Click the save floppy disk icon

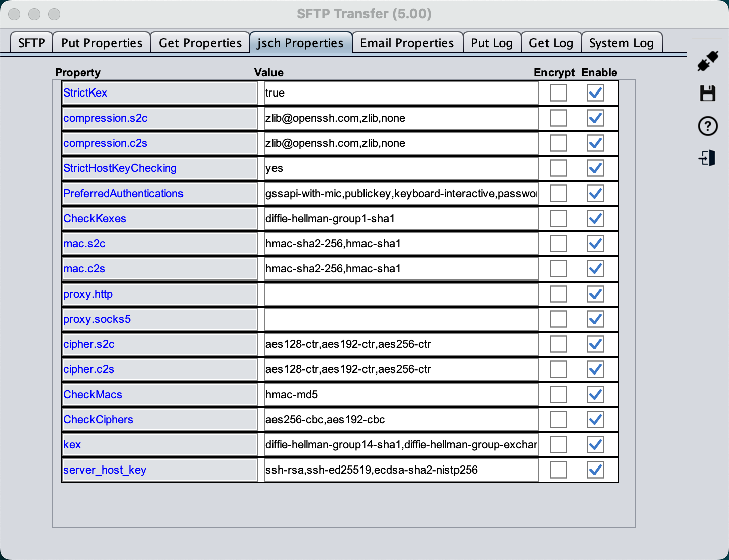coord(707,93)
